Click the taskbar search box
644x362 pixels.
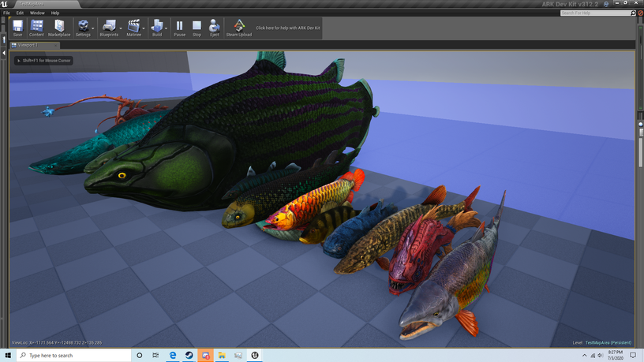(x=74, y=356)
